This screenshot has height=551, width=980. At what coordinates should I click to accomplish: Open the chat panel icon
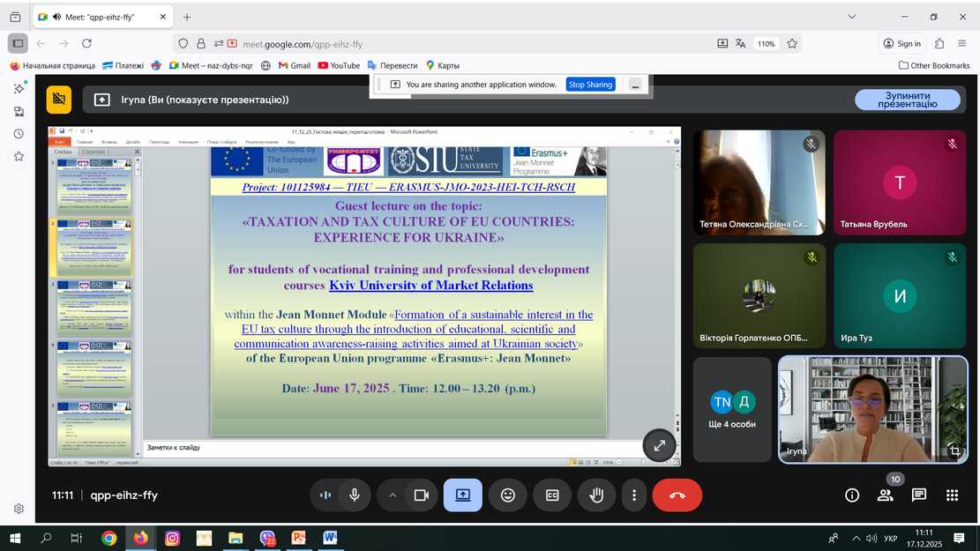[x=918, y=495]
